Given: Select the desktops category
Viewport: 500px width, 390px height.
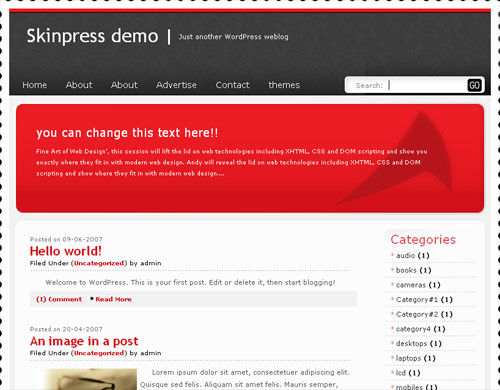Looking at the screenshot, I should coord(411,344).
